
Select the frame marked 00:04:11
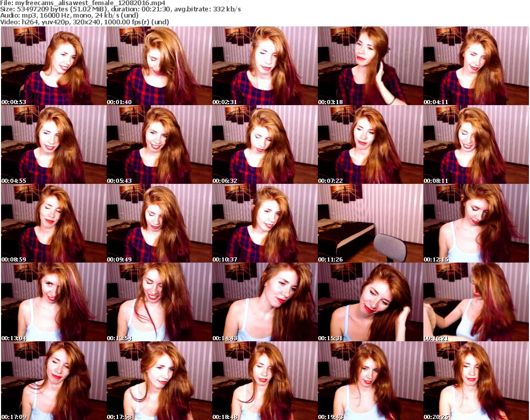[476, 66]
